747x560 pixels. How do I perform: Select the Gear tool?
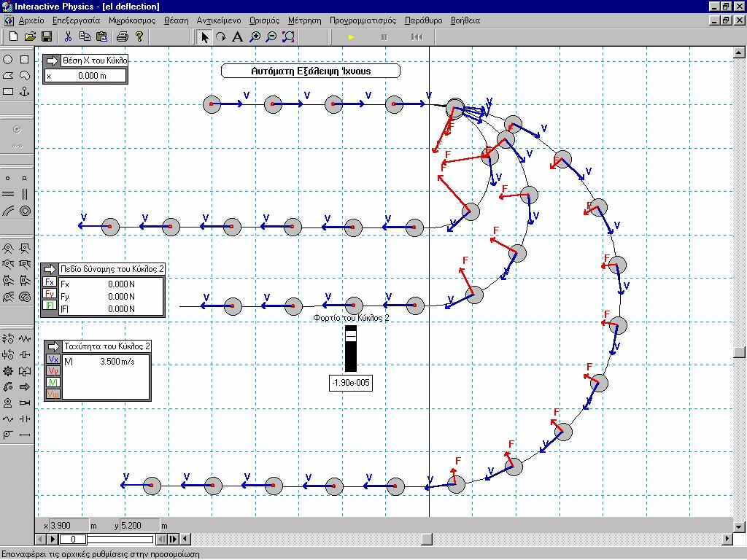coord(8,371)
